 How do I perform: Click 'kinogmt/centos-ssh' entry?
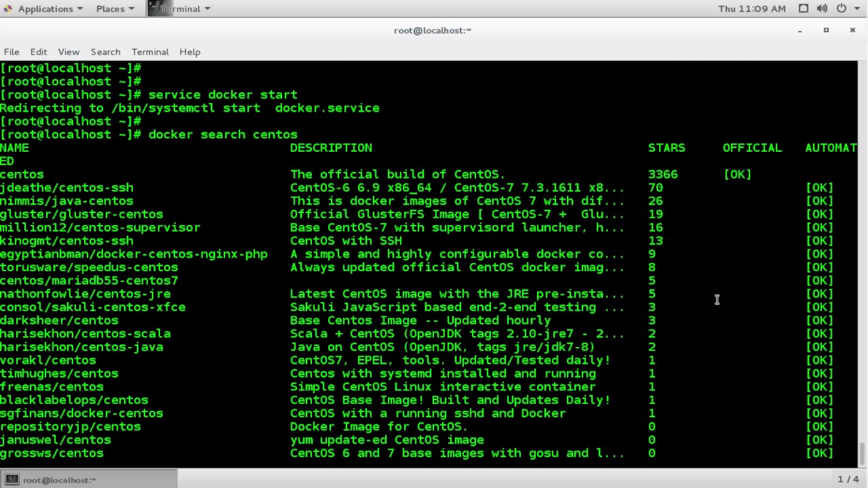pos(66,241)
